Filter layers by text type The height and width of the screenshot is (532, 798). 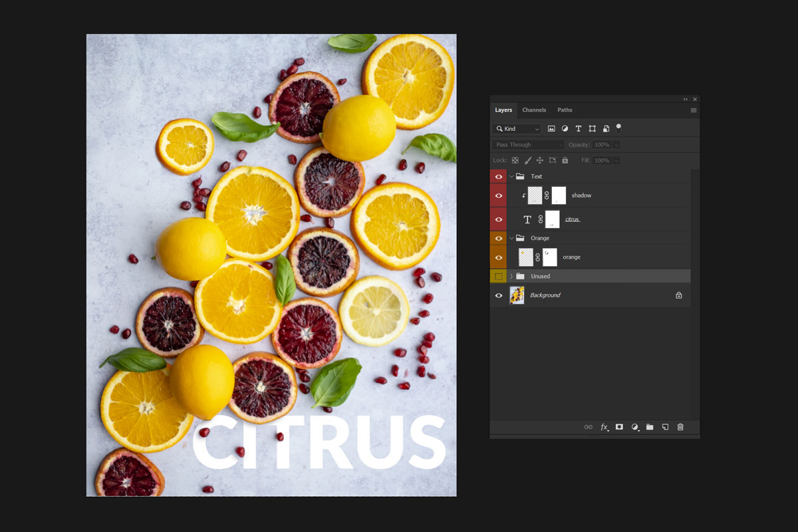pyautogui.click(x=578, y=128)
